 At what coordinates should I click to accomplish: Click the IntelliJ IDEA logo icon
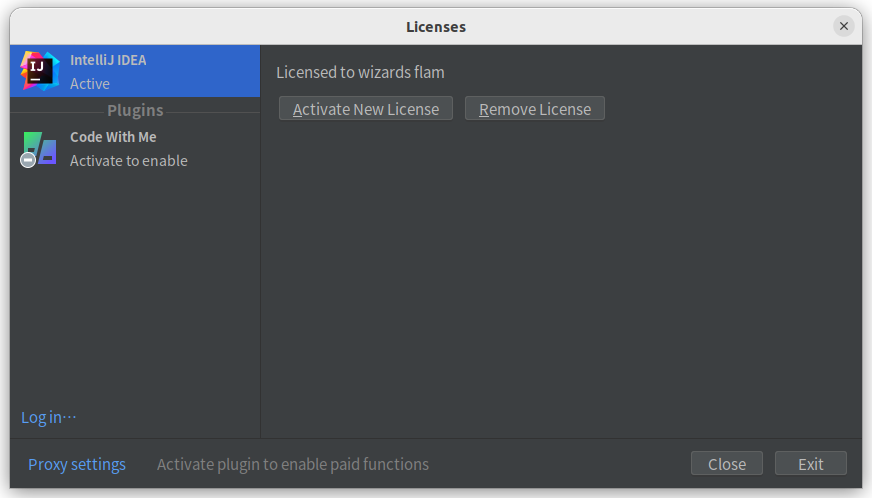(x=39, y=71)
